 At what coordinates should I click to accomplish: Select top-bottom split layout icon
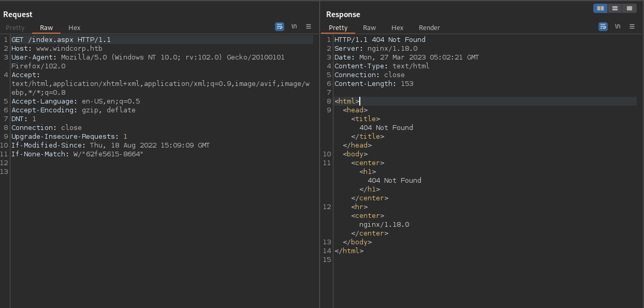[x=615, y=9]
